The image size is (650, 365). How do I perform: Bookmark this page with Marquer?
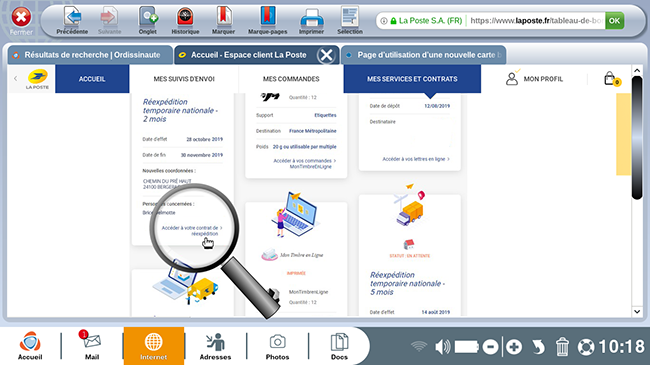(223, 20)
